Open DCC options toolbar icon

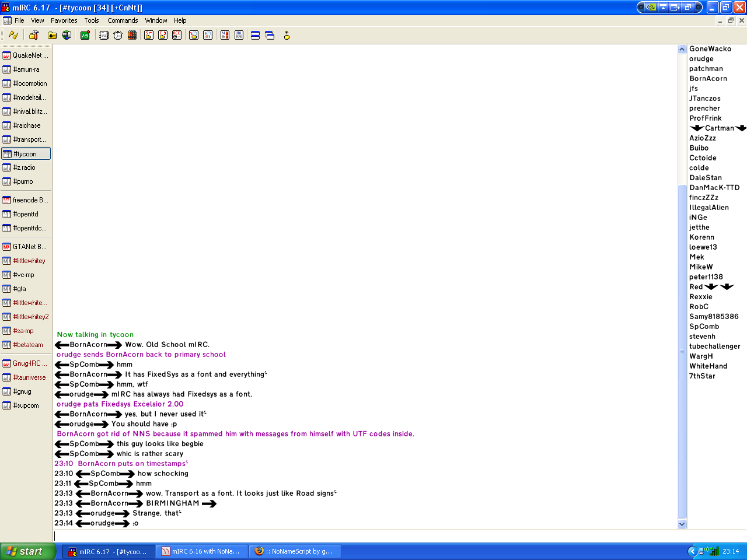tap(177, 36)
